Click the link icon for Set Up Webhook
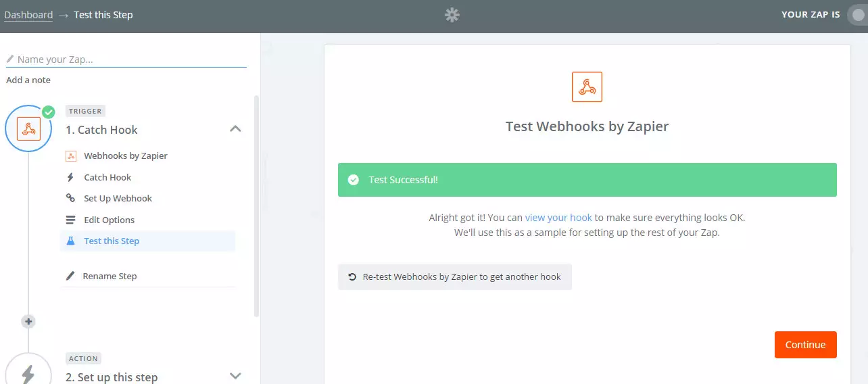The image size is (868, 384). [70, 198]
